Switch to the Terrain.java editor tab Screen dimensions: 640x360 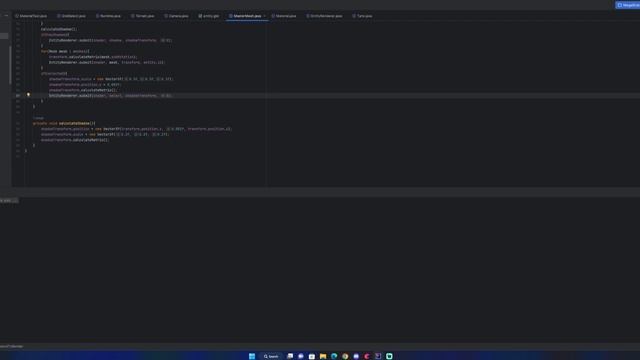coord(143,16)
